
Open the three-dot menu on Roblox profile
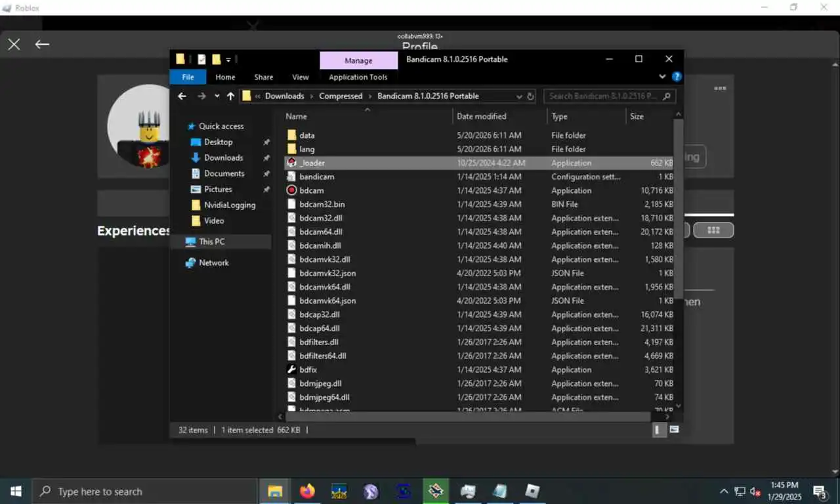[x=720, y=88]
